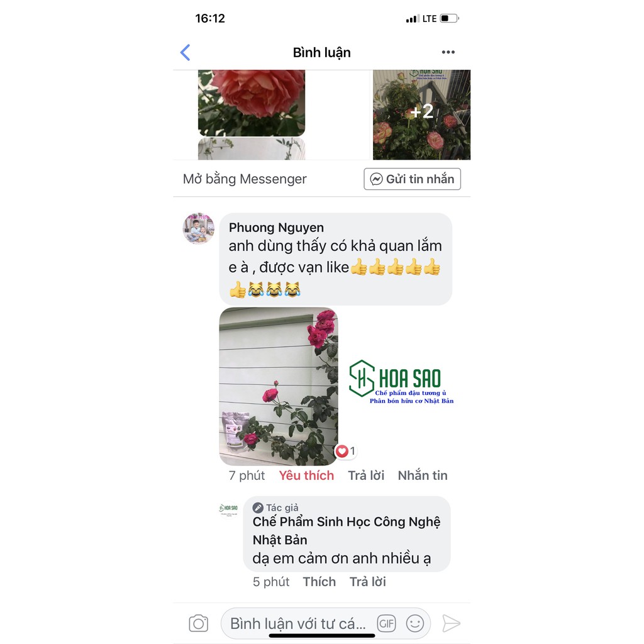The width and height of the screenshot is (644, 644).
Task: Click the Gửi tin nhắn button
Action: (x=412, y=179)
